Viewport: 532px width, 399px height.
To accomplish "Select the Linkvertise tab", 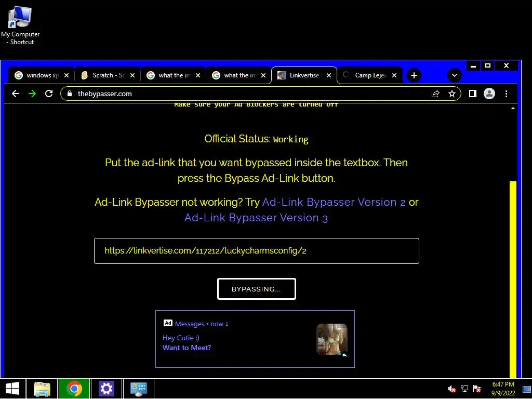I will (x=303, y=75).
